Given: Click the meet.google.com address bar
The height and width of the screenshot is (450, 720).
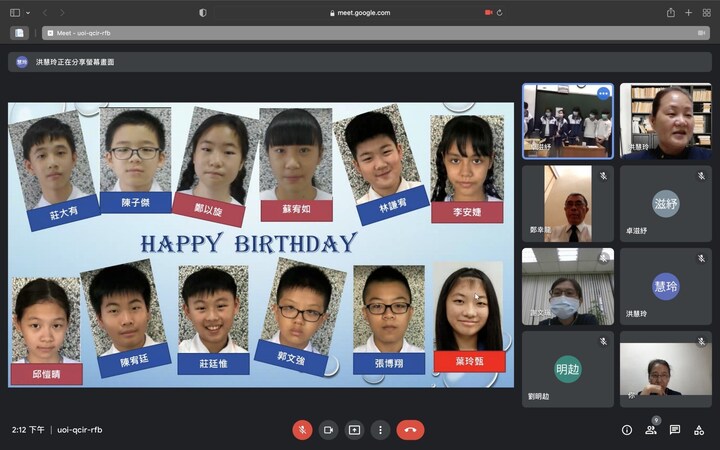Looking at the screenshot, I should (360, 13).
